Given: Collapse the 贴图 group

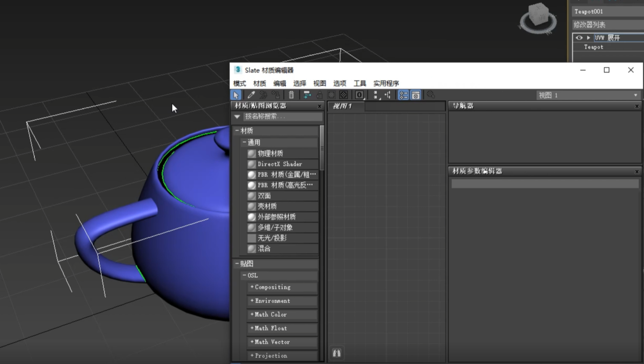Looking at the screenshot, I should 237,263.
